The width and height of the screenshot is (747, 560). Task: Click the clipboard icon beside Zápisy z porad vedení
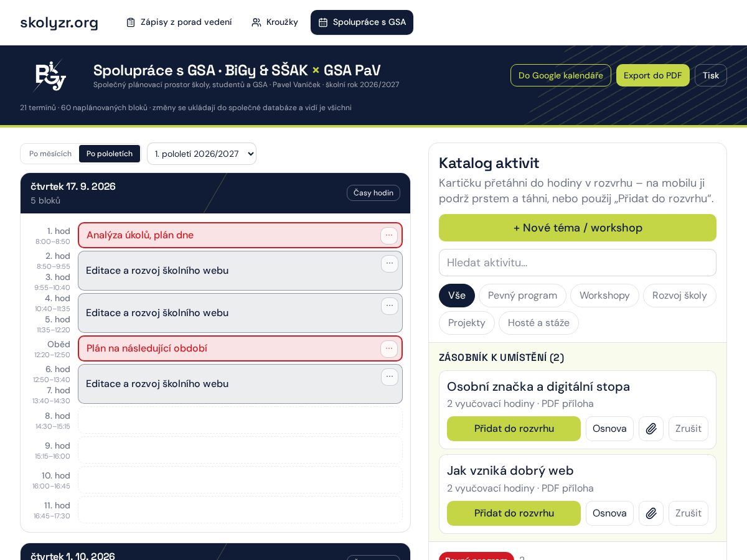coord(131,22)
